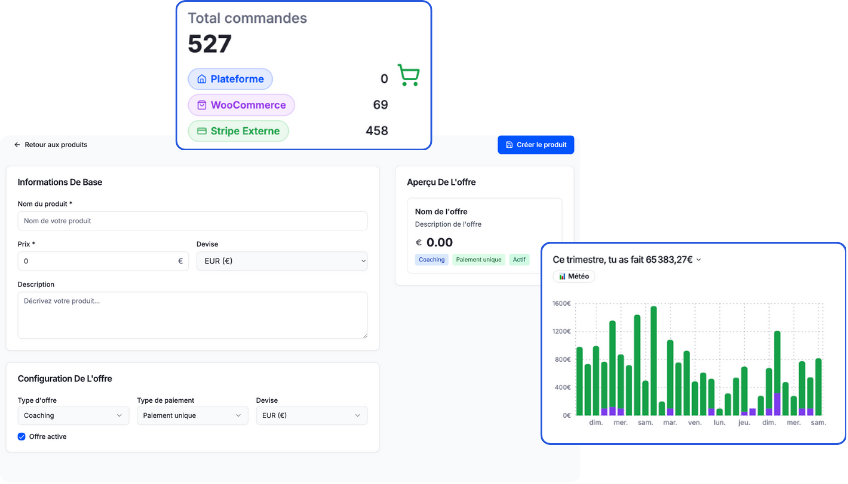Select the Plateforme source badge

pyautogui.click(x=230, y=79)
